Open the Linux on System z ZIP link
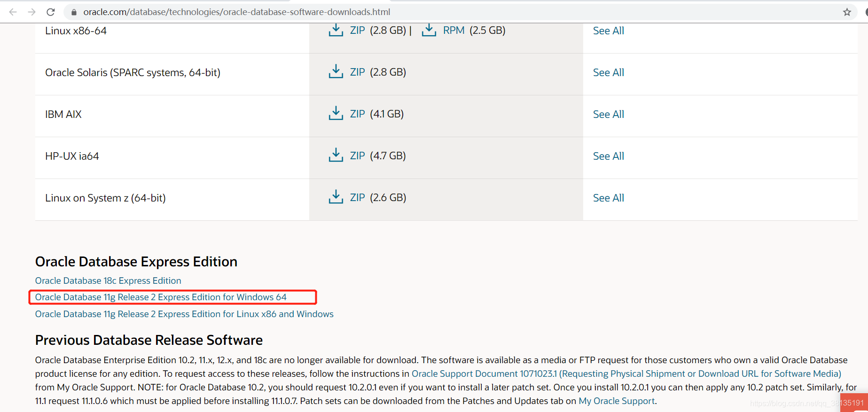This screenshot has width=868, height=412. tap(357, 198)
